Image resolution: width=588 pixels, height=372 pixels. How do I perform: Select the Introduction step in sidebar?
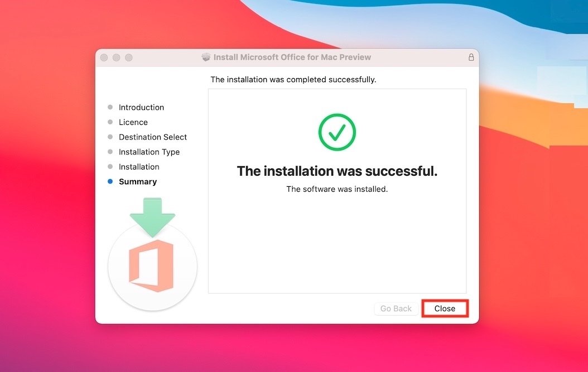click(141, 107)
